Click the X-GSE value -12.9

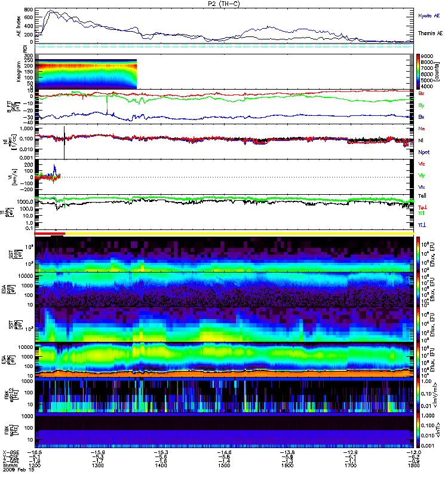[351, 452]
